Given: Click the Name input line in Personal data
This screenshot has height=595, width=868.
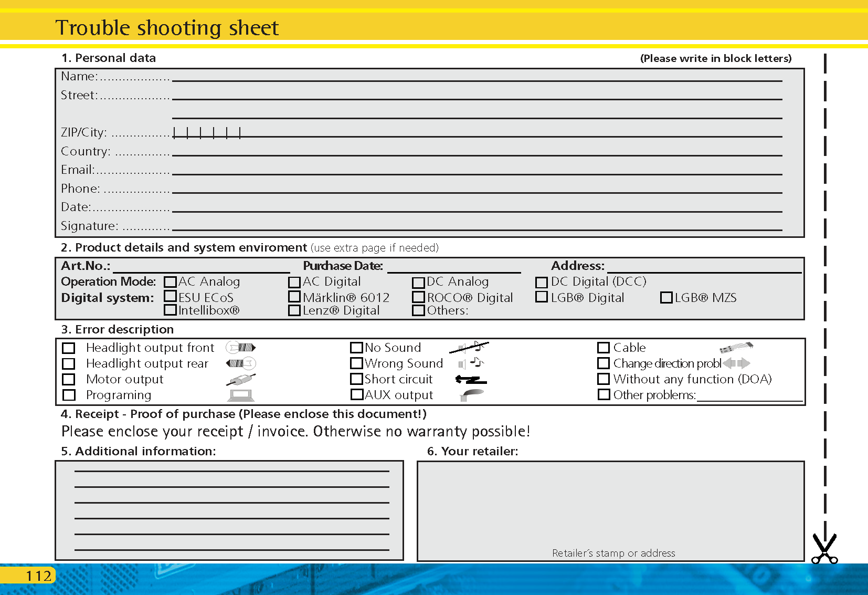Looking at the screenshot, I should [x=472, y=79].
